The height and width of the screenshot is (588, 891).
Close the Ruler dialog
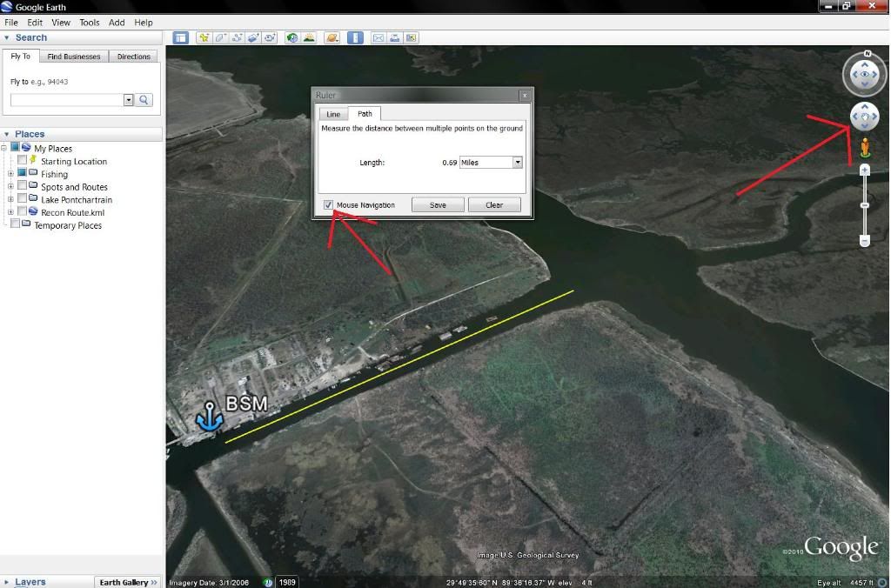[x=525, y=96]
